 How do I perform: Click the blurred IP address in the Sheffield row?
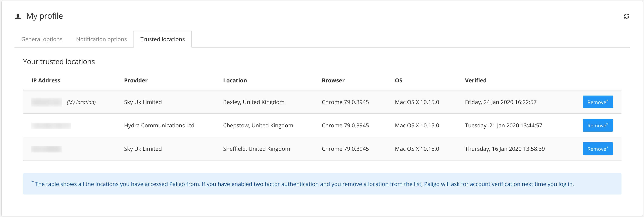[46, 149]
